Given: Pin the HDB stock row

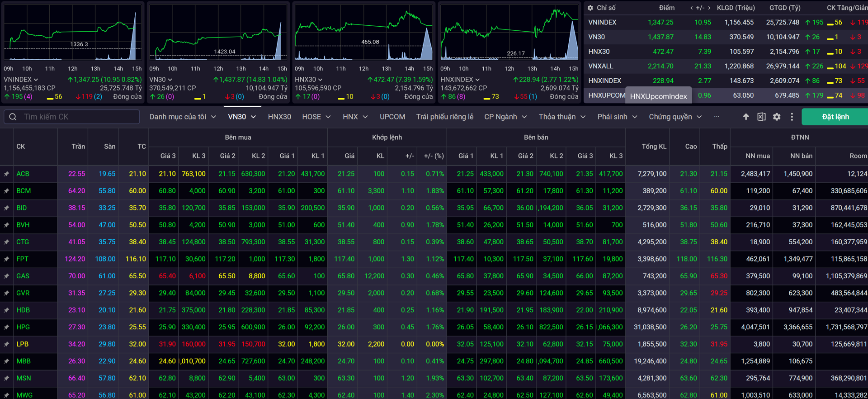Looking at the screenshot, I should (6, 310).
